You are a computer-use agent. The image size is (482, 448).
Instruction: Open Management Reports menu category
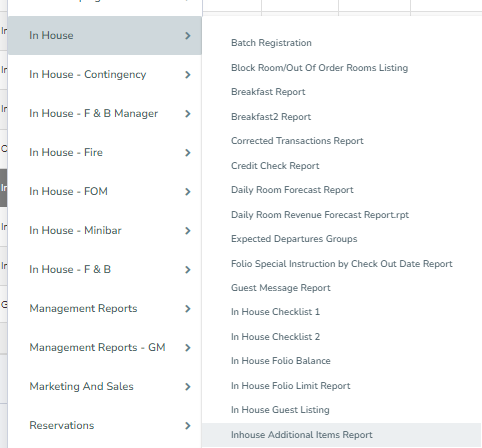tap(105, 308)
